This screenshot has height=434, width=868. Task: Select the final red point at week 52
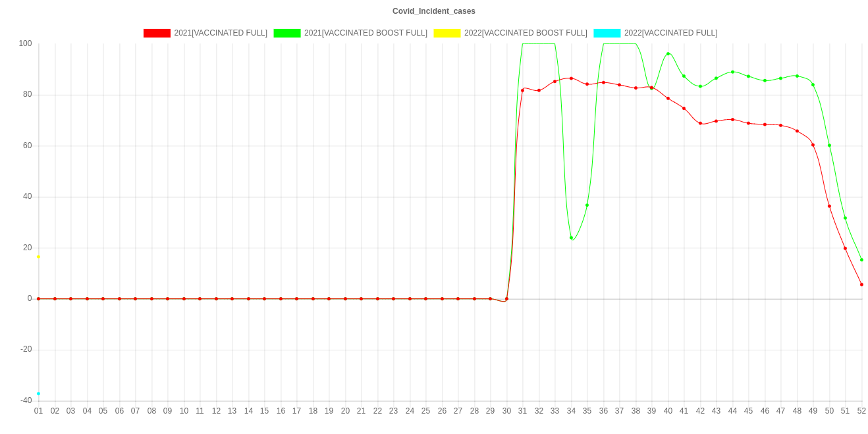[x=861, y=285]
